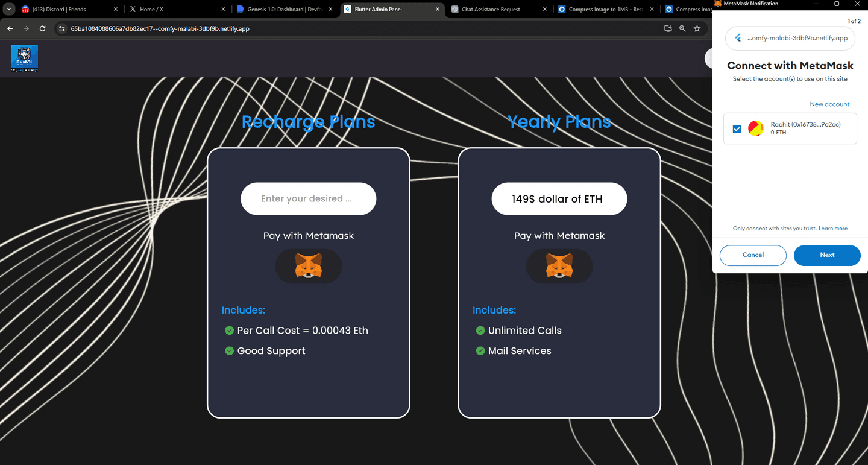Close the Flutter Admin Panel tab

pyautogui.click(x=438, y=10)
